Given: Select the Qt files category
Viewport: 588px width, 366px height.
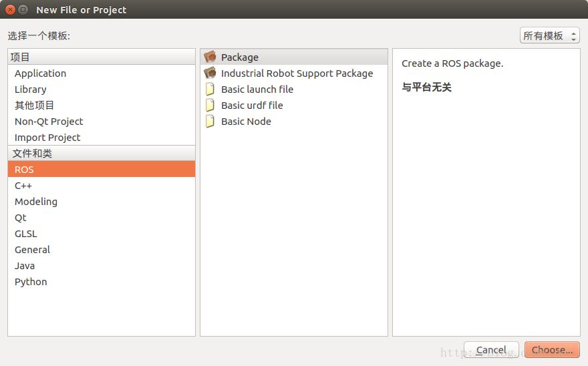Looking at the screenshot, I should coord(102,218).
